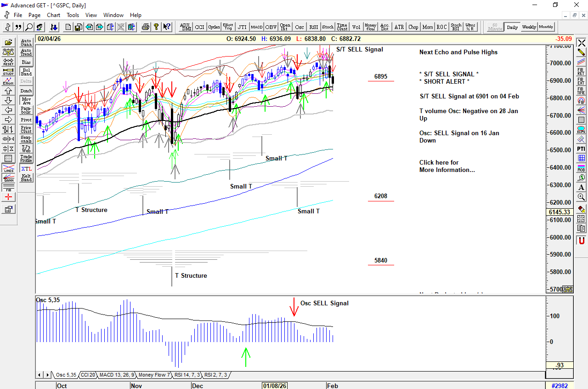Screen dimensions: 588x389
Task: Select the RSI 14, 7, 3 tab
Action: point(187,375)
